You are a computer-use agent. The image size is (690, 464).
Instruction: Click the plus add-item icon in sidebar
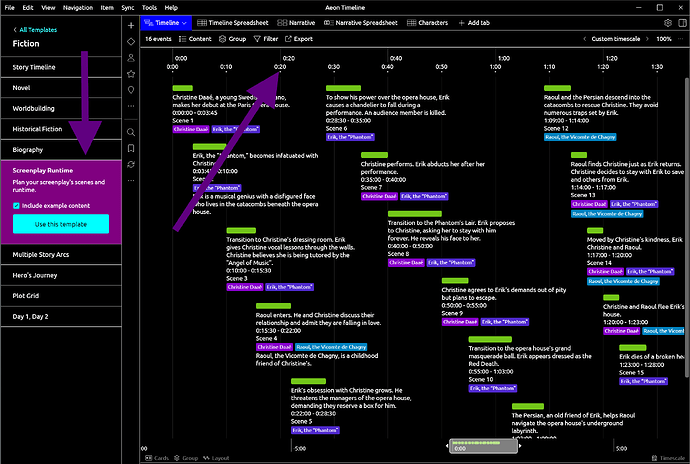click(131, 24)
